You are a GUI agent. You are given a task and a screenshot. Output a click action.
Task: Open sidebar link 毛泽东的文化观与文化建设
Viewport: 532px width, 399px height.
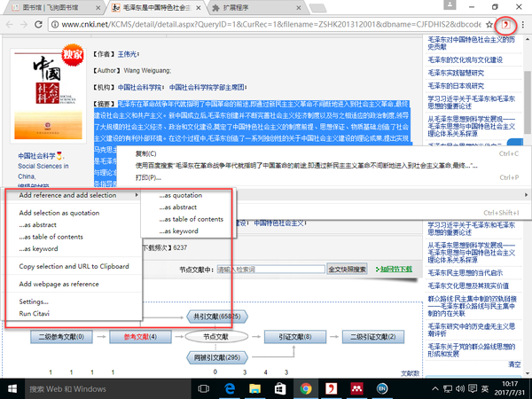465,60
